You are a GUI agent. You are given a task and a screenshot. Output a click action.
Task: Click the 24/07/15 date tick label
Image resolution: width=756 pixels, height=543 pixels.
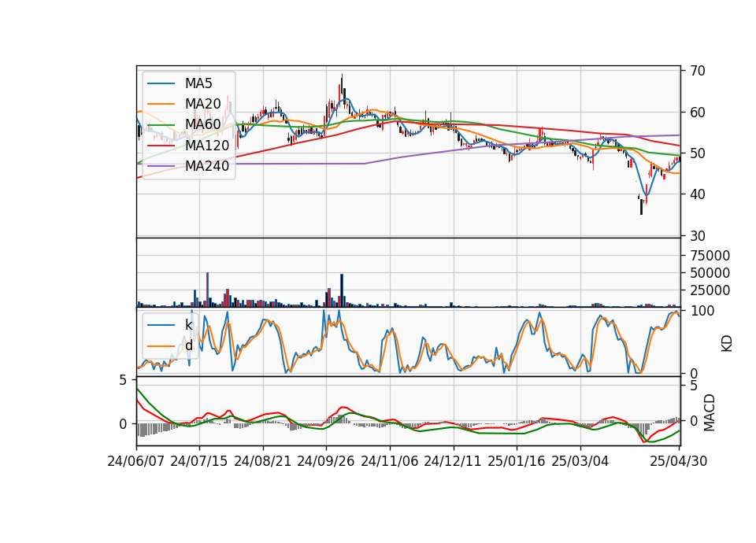click(x=199, y=461)
